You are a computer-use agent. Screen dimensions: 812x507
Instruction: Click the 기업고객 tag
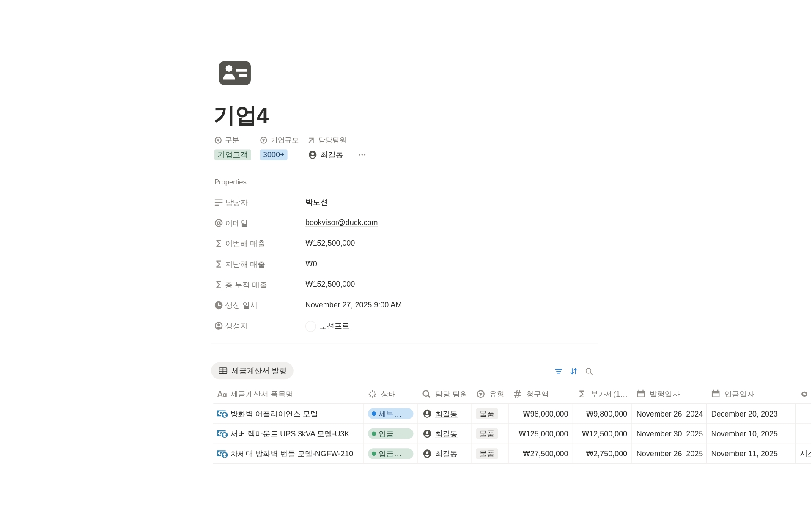233,155
